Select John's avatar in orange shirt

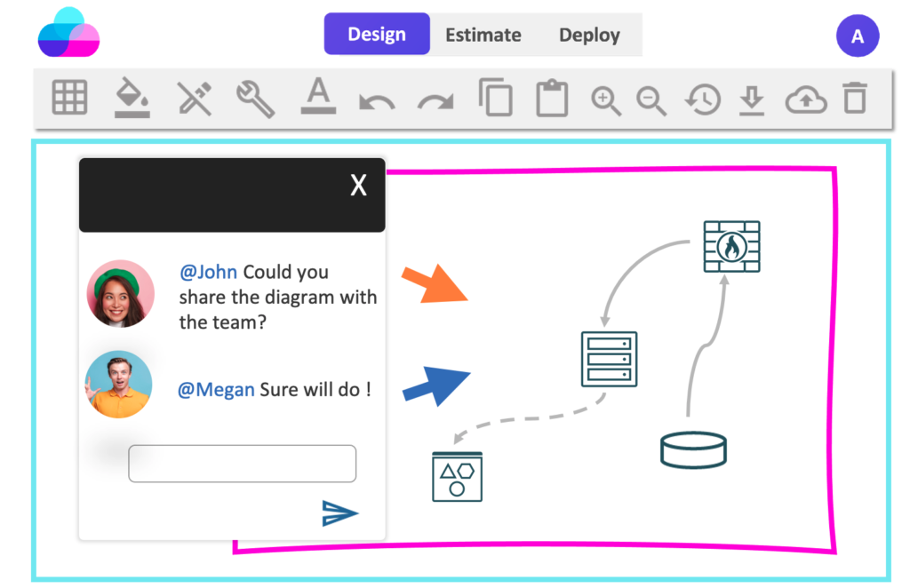(119, 385)
